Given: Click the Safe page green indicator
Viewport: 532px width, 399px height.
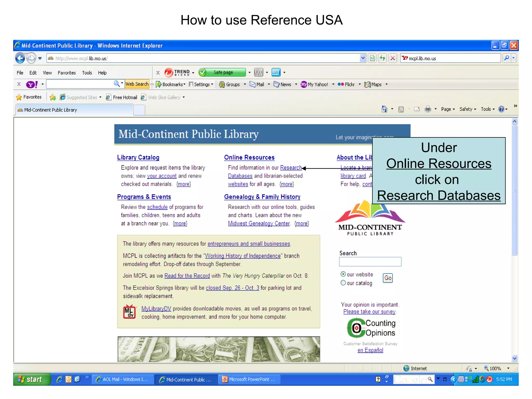Looking at the screenshot, I should (x=222, y=72).
